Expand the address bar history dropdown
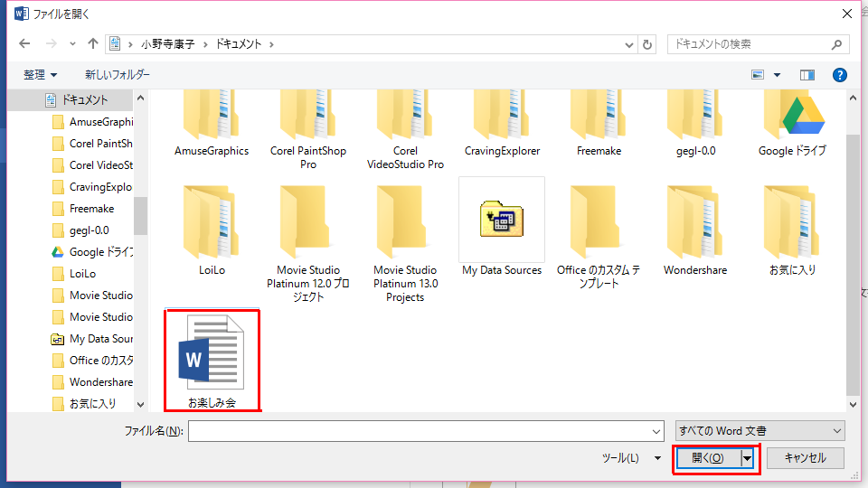The height and width of the screenshot is (488, 868). pos(629,43)
